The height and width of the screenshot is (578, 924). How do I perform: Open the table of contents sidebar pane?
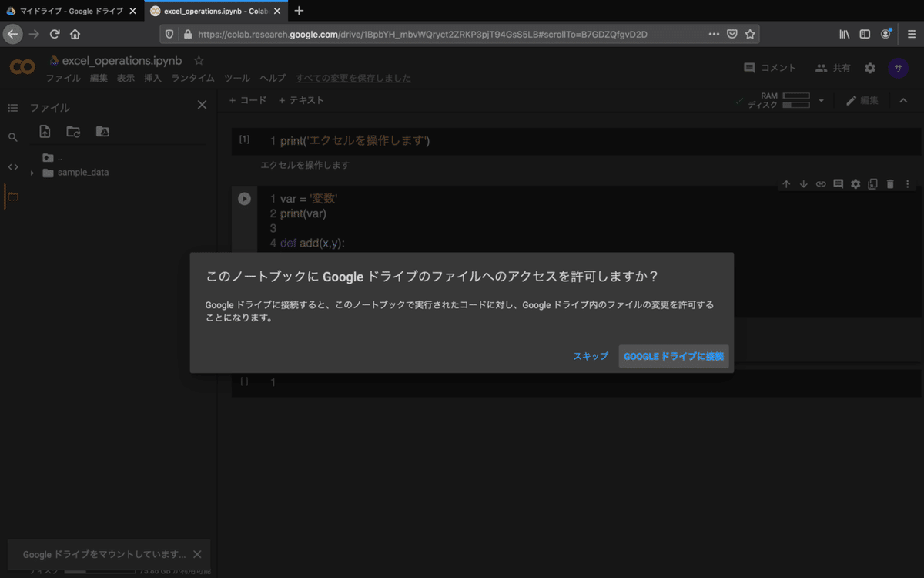pyautogui.click(x=12, y=107)
